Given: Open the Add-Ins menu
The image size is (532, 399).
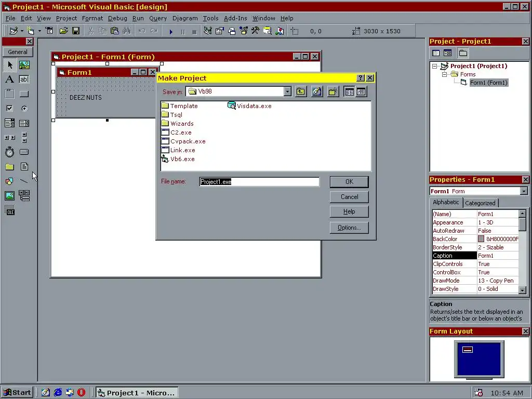Looking at the screenshot, I should (235, 18).
